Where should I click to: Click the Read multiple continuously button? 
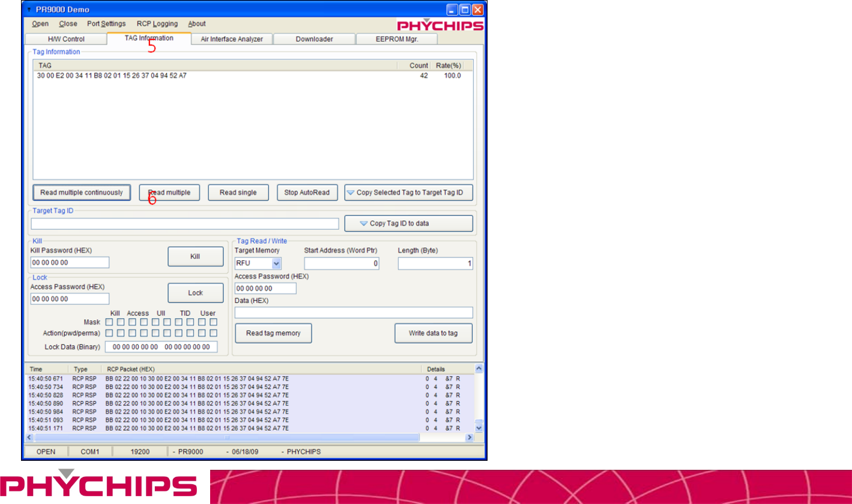pyautogui.click(x=82, y=193)
